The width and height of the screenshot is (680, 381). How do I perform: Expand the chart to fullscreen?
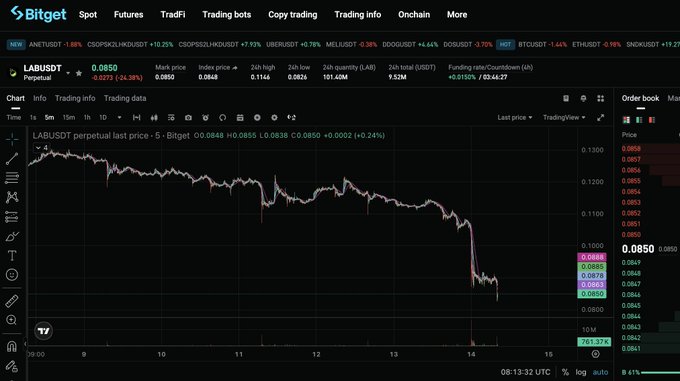click(x=601, y=117)
